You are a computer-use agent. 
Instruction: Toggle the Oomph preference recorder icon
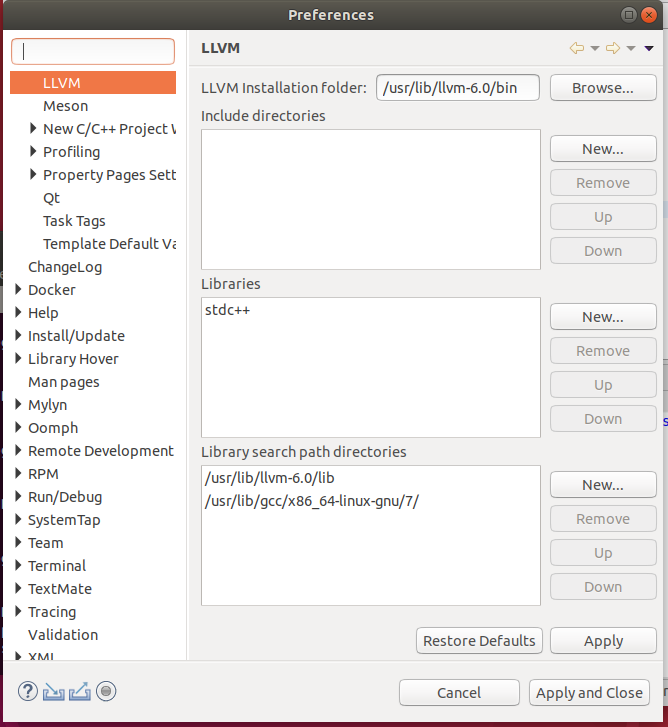point(106,691)
